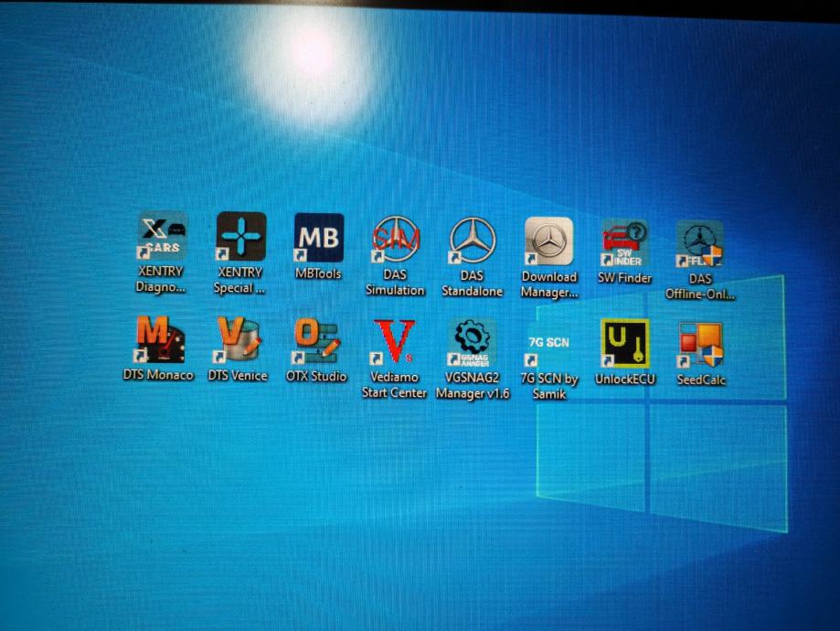Viewport: 840px width, 631px height.
Task: Open the DTS Monaco shortcut icon
Action: point(159,339)
